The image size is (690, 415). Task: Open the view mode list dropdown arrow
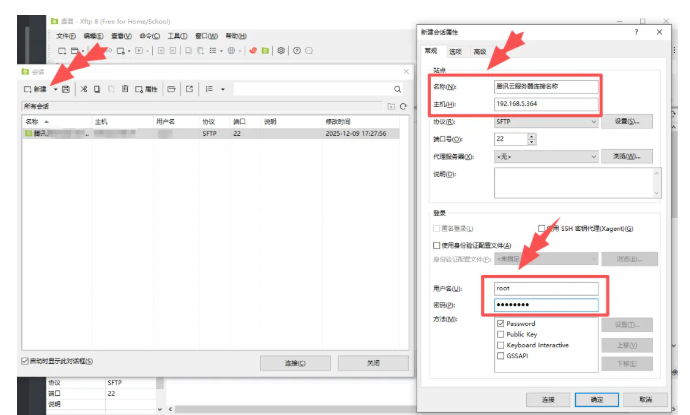click(x=222, y=89)
